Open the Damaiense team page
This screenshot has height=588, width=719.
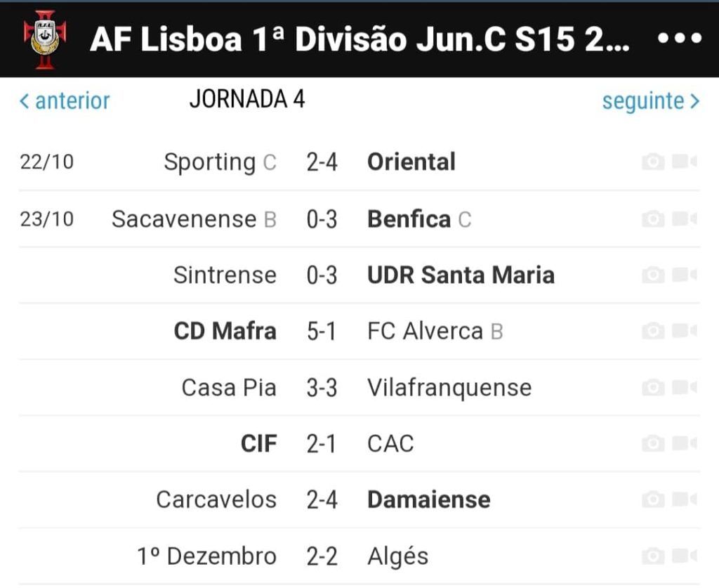pos(429,499)
